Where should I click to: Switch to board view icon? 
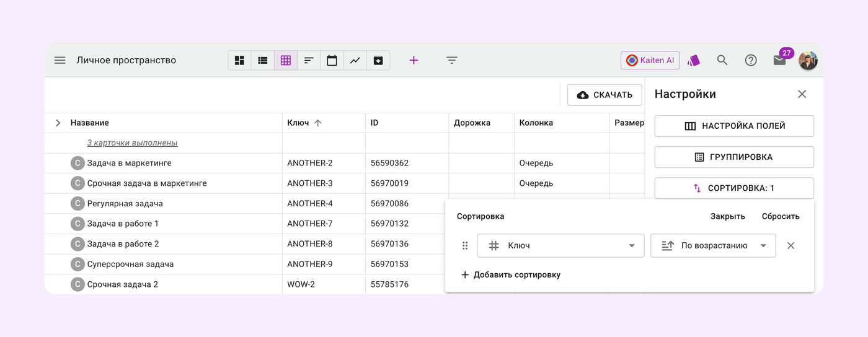coord(239,60)
